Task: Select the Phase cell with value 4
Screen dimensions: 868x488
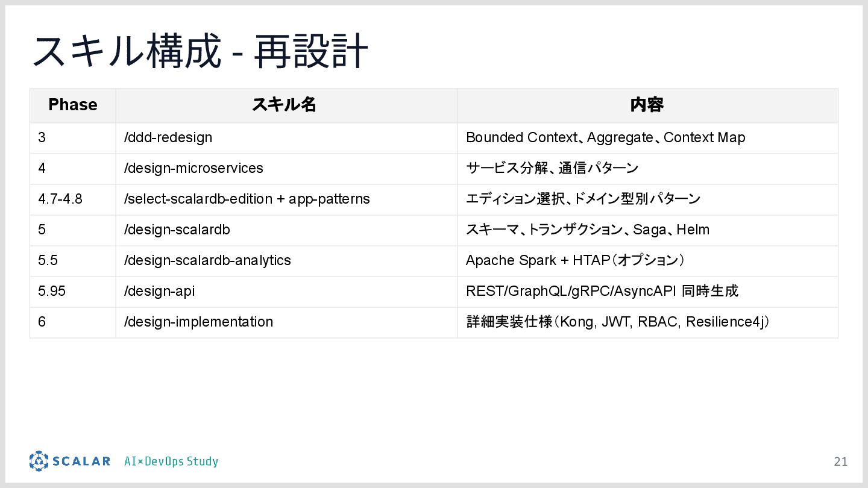Action: (73, 169)
